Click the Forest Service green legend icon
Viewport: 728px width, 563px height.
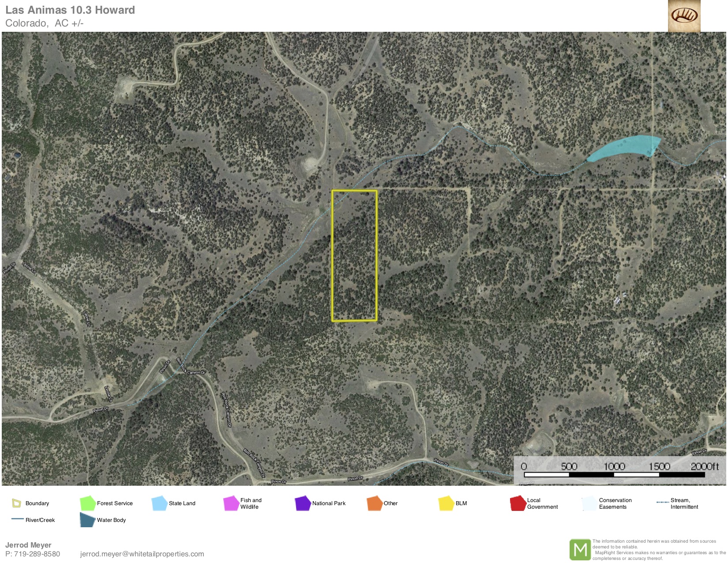click(87, 503)
